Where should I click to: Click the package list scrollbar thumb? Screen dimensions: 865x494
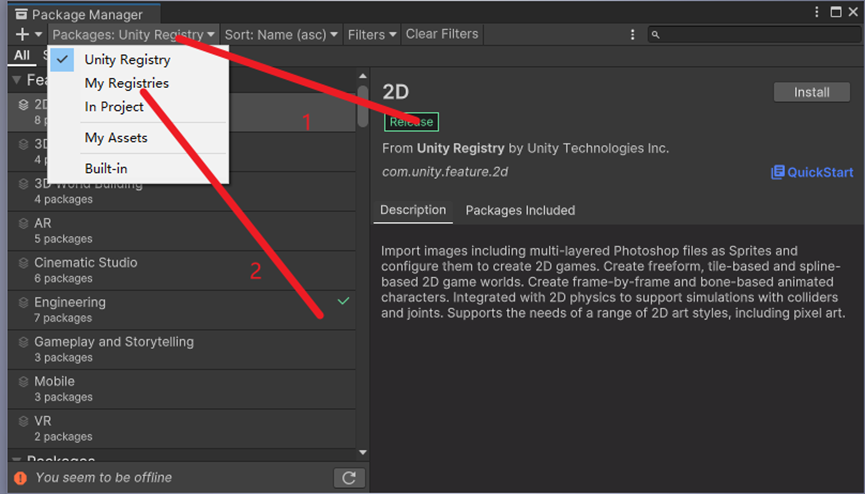pyautogui.click(x=362, y=106)
